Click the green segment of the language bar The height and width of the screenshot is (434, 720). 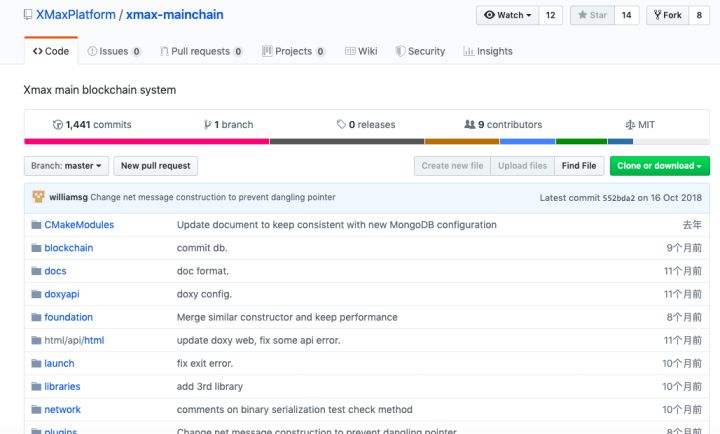tap(581, 141)
